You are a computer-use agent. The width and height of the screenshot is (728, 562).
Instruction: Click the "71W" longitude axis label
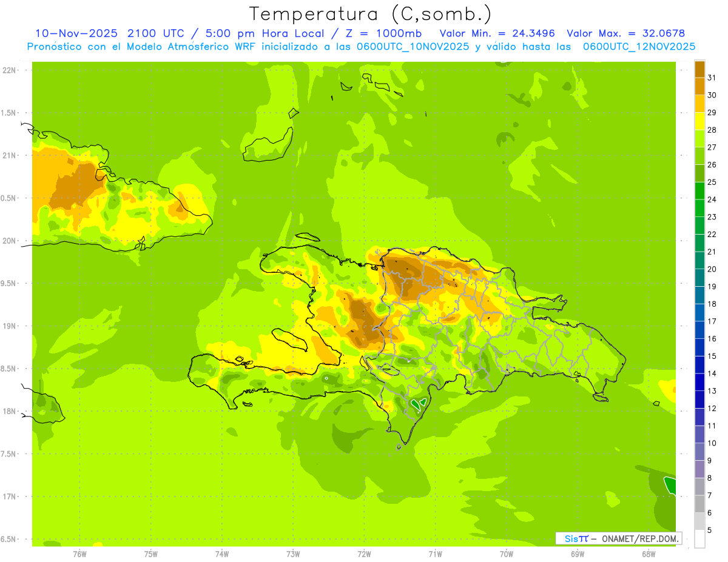[435, 554]
